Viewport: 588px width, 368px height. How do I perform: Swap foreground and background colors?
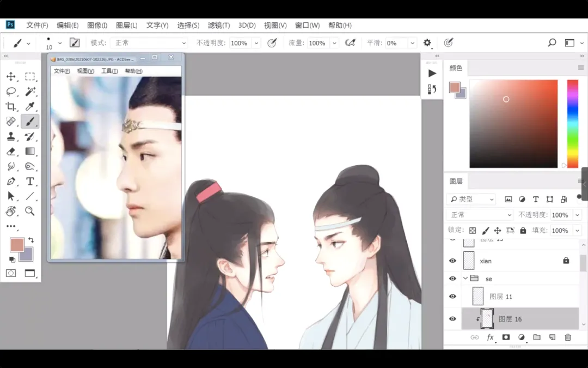click(31, 240)
